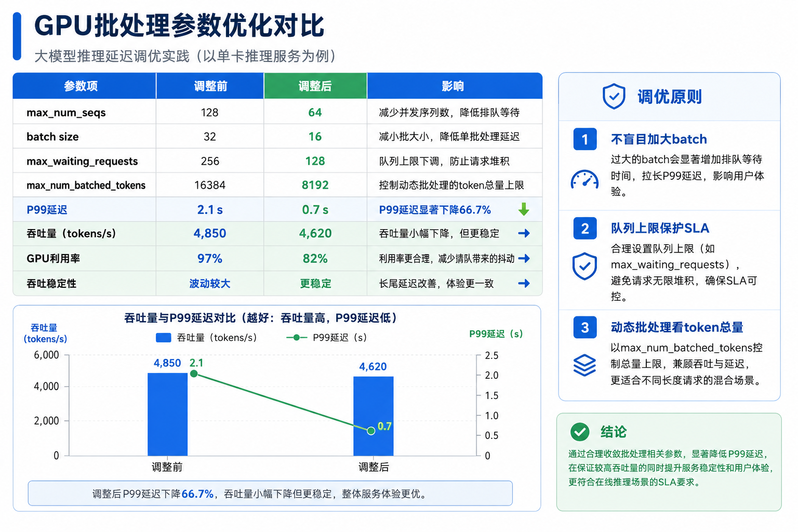Click the 吞吐稳定性 row label
Viewport: 798px width, 532px height.
(x=51, y=284)
